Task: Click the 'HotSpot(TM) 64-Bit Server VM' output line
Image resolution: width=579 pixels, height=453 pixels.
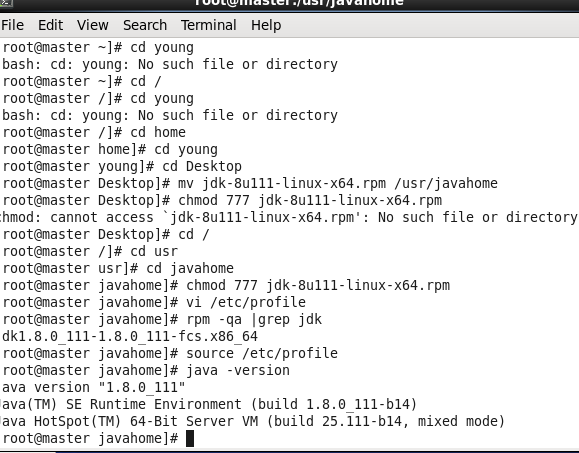Action: 253,421
